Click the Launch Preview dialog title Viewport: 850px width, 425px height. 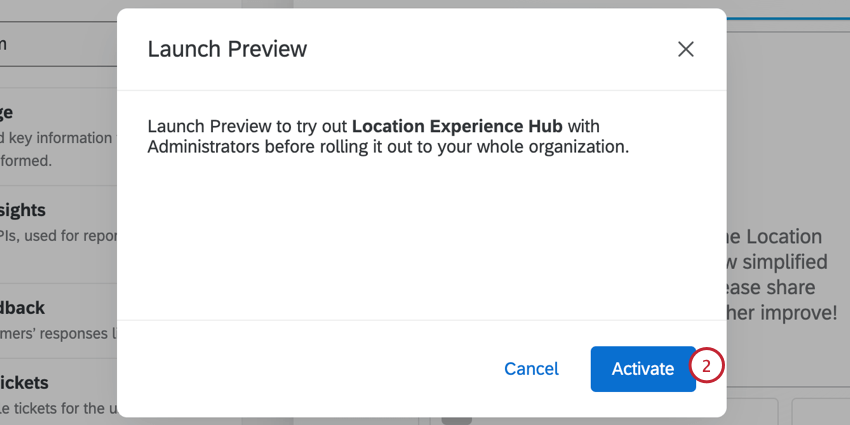point(227,49)
